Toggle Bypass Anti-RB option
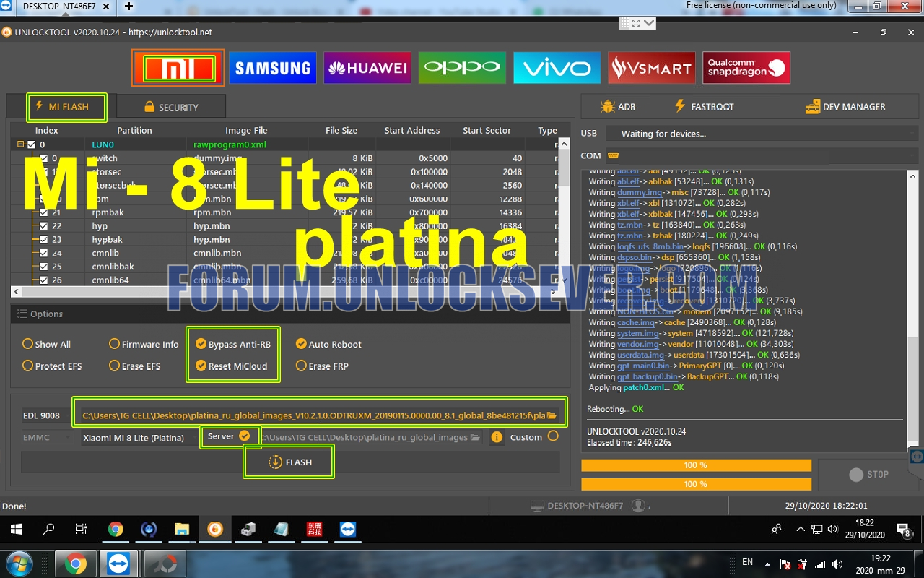The width and height of the screenshot is (924, 578). click(233, 345)
